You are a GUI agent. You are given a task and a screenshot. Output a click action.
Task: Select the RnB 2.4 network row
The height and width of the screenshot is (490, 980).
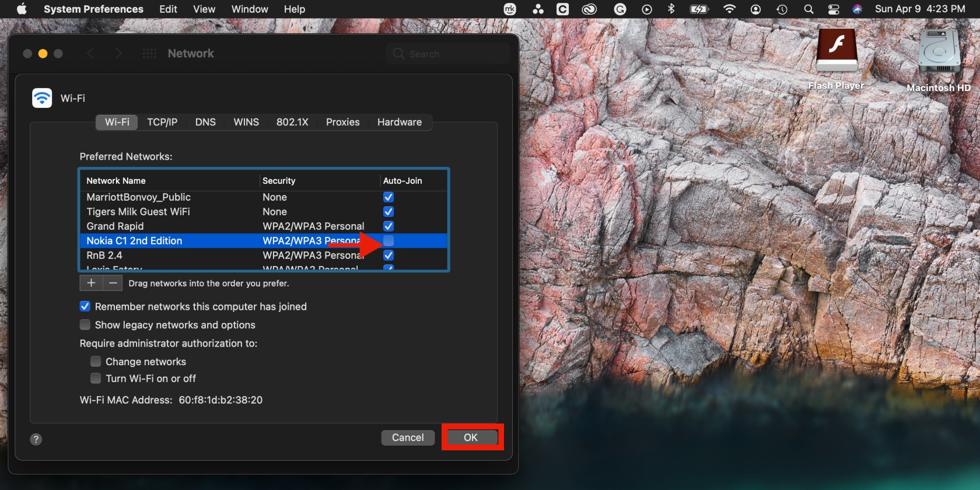(x=264, y=256)
